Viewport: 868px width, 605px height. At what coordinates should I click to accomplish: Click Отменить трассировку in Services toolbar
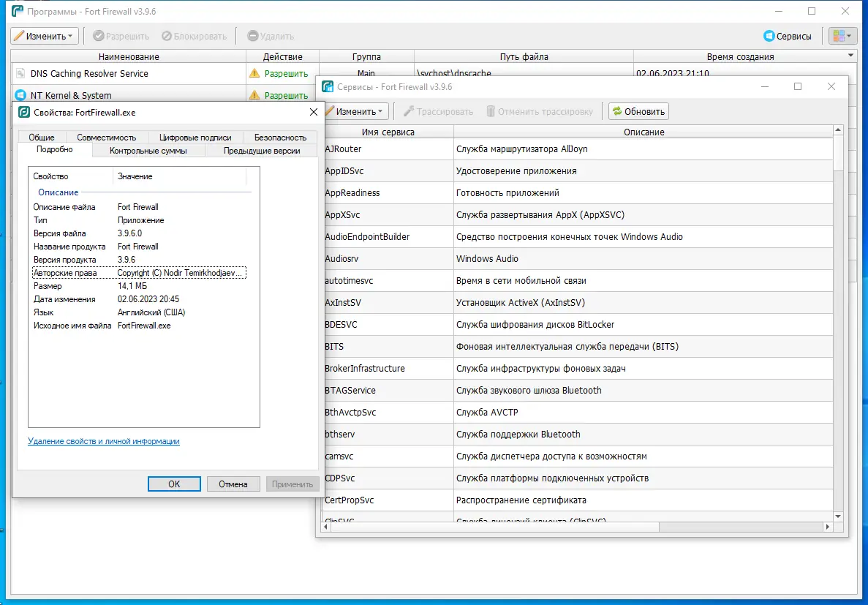pos(539,111)
